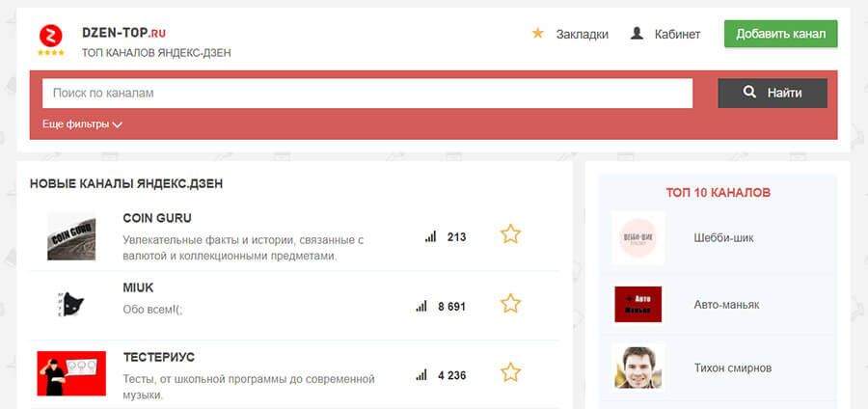Click the magnifier icon on Найти button
Image resolution: width=868 pixels, height=409 pixels.
[x=749, y=93]
